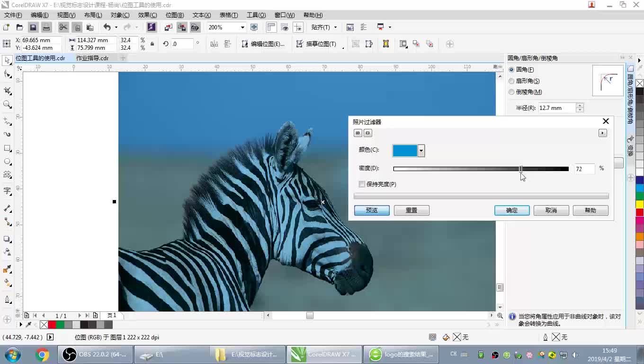This screenshot has width=644, height=364.
Task: Select the 倒棱角 radio option
Action: coord(511,92)
